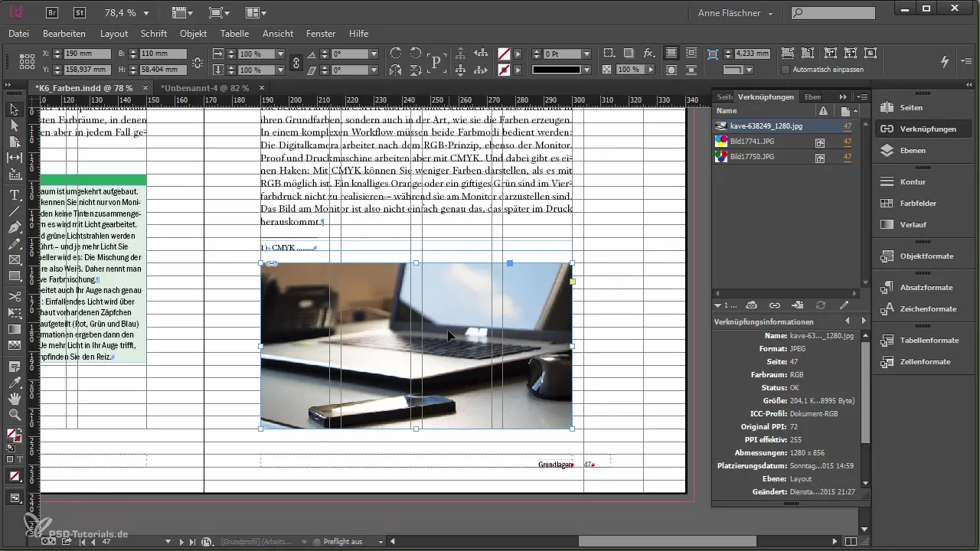Open Adobe Bridge via Br icon

tap(54, 12)
